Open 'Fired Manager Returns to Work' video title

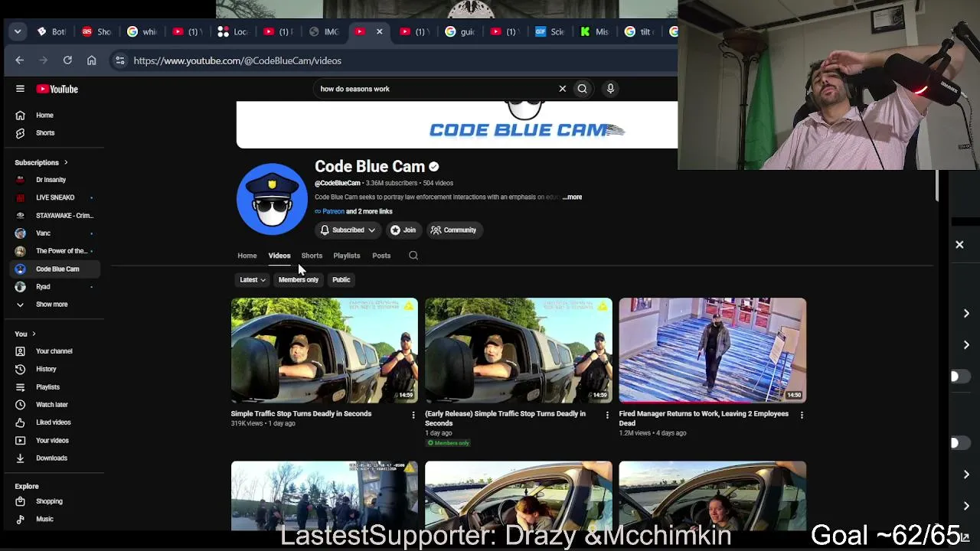pyautogui.click(x=704, y=419)
